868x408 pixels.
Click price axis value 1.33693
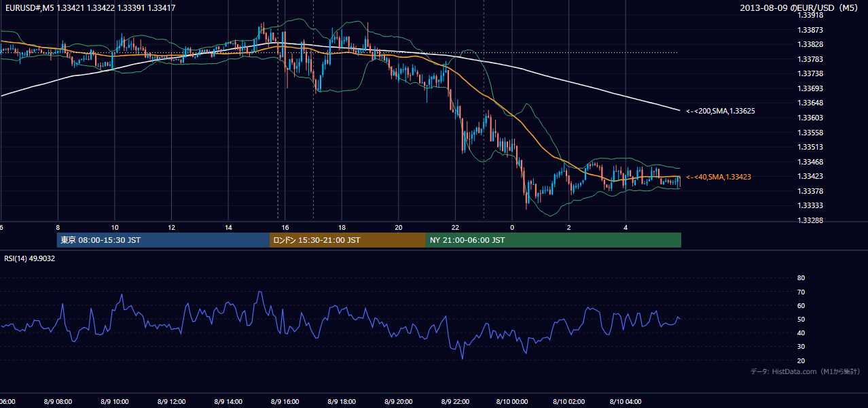(x=810, y=88)
